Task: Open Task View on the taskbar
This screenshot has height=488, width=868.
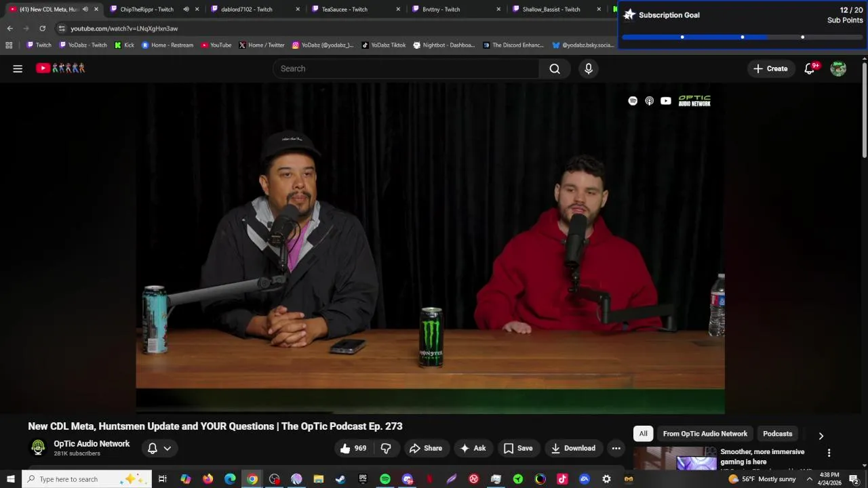Action: [x=163, y=479]
